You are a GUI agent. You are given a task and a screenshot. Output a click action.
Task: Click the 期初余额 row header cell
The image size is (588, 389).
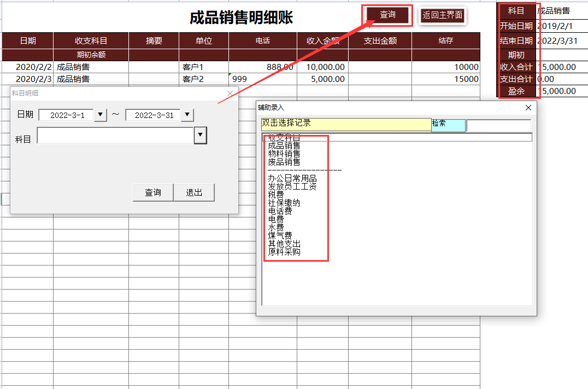pyautogui.click(x=90, y=55)
